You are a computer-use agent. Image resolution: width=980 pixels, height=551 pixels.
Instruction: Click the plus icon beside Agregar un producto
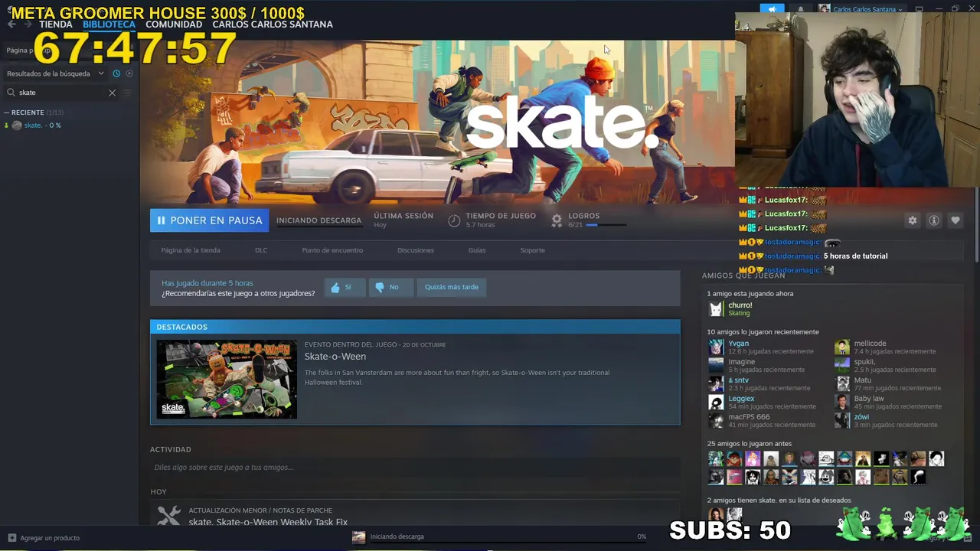11,538
